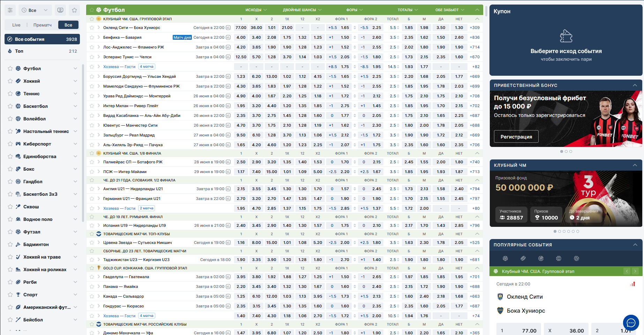This screenshot has width=644, height=335.
Task: Click the Спорт trophy icon in sidebar
Action: coord(18,295)
